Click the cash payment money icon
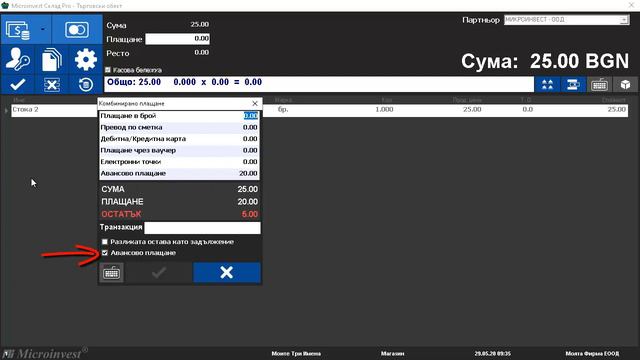The width and height of the screenshot is (640, 360). [17, 30]
